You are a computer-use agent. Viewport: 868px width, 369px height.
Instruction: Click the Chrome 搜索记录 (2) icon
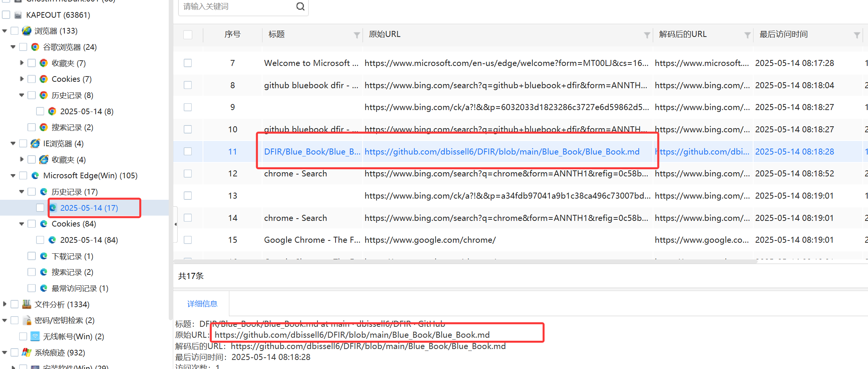point(44,127)
